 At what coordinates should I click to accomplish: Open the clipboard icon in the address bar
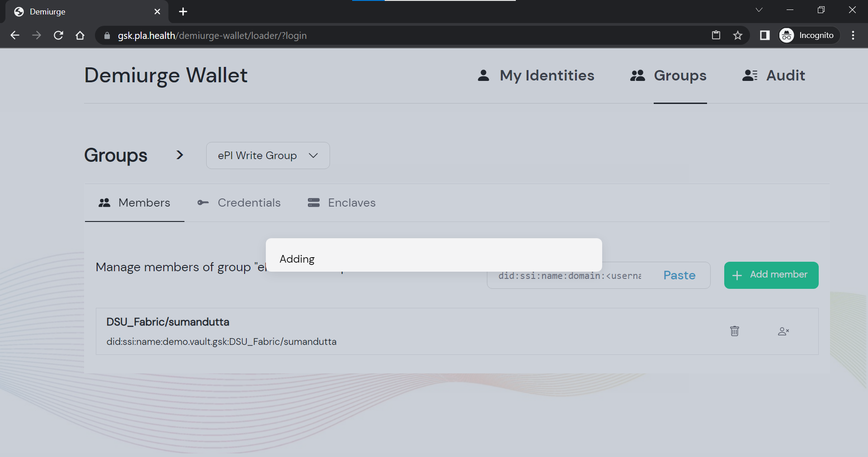716,35
